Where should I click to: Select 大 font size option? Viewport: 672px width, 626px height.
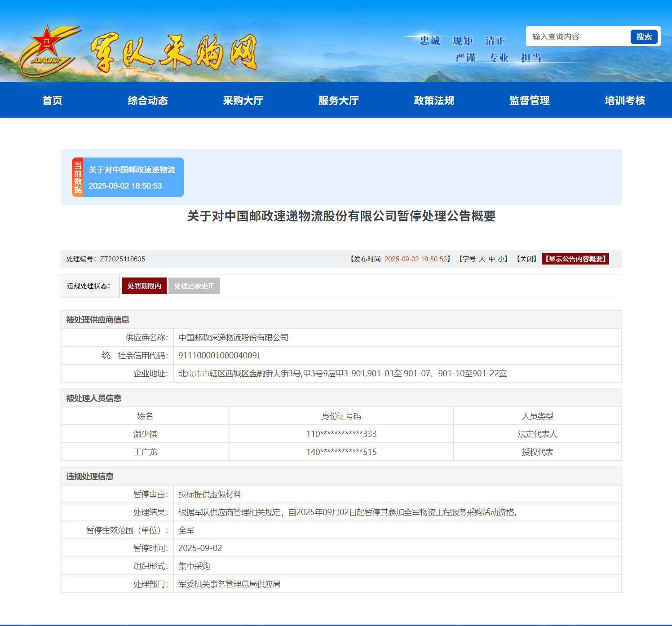coord(482,259)
